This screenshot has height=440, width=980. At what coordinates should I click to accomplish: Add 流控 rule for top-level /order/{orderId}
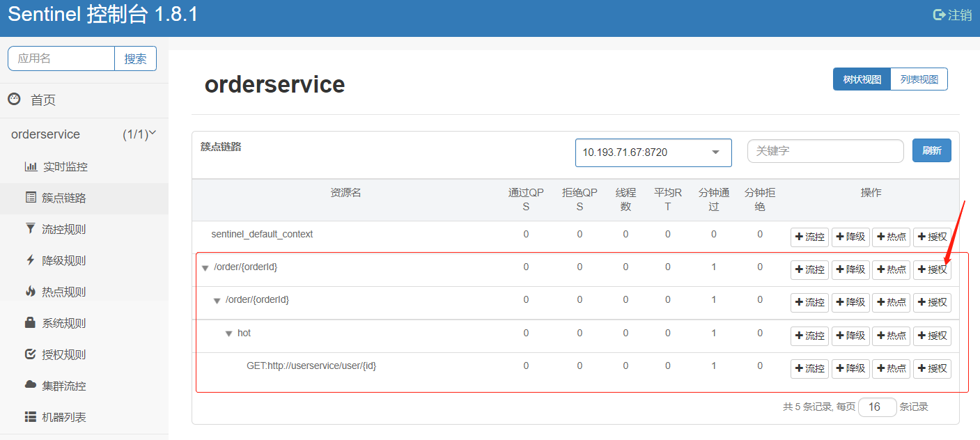click(x=809, y=269)
